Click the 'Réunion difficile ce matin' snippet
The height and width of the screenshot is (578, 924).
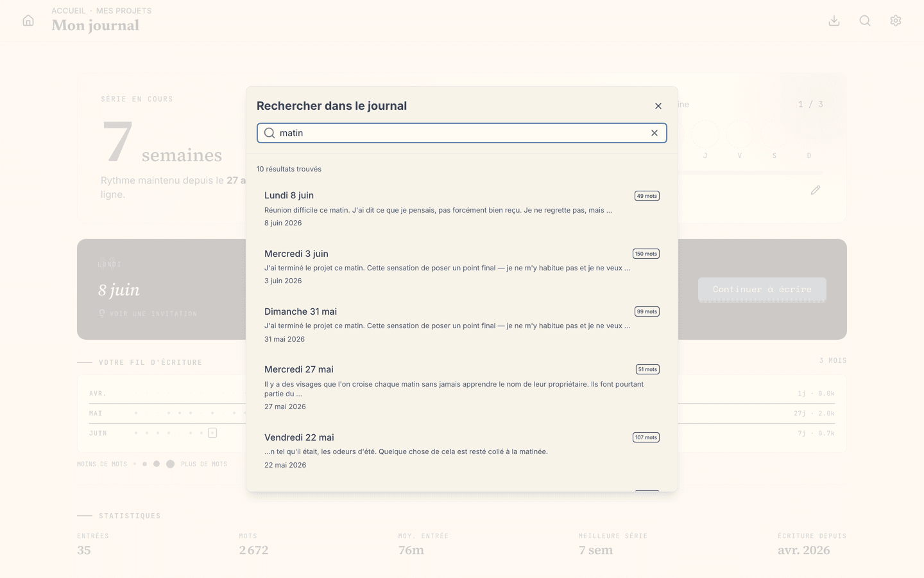438,210
